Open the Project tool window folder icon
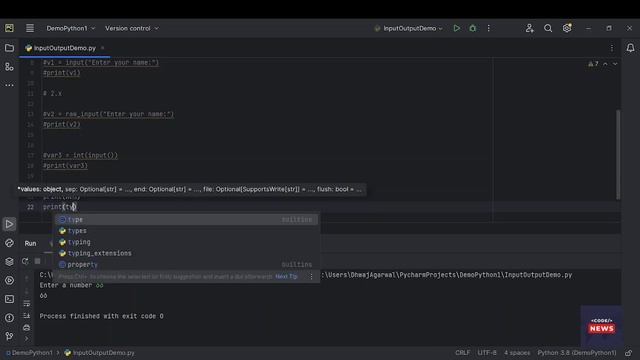This screenshot has width=640, height=360. [9, 48]
